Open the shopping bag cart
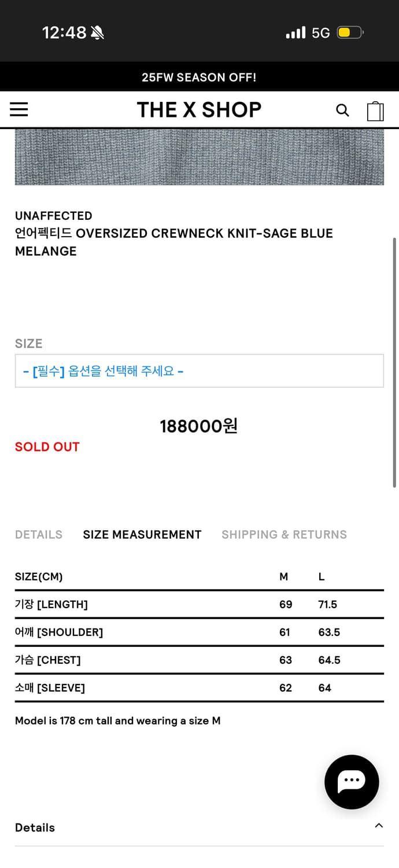The height and width of the screenshot is (868, 399). [x=375, y=111]
